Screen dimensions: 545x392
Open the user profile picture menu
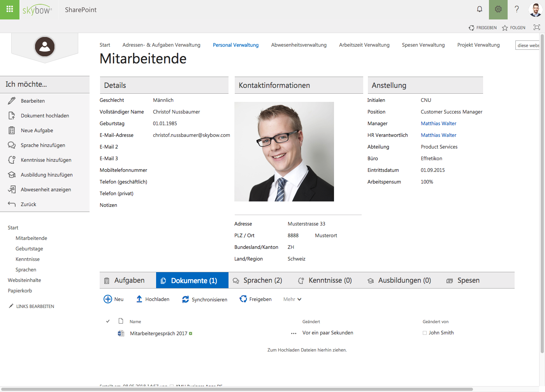(x=536, y=9)
